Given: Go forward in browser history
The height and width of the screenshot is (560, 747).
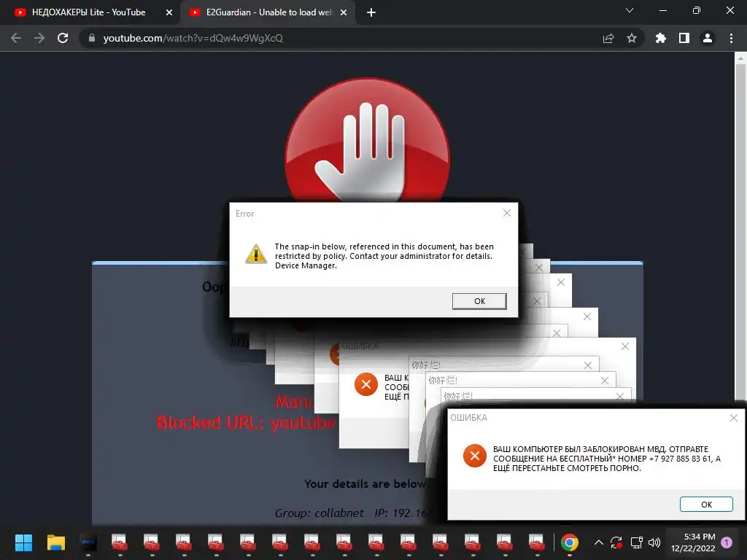Looking at the screenshot, I should click(x=39, y=38).
